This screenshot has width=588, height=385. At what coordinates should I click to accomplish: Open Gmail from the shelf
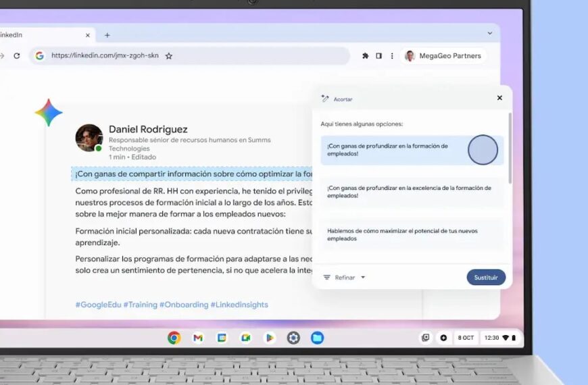coord(198,338)
